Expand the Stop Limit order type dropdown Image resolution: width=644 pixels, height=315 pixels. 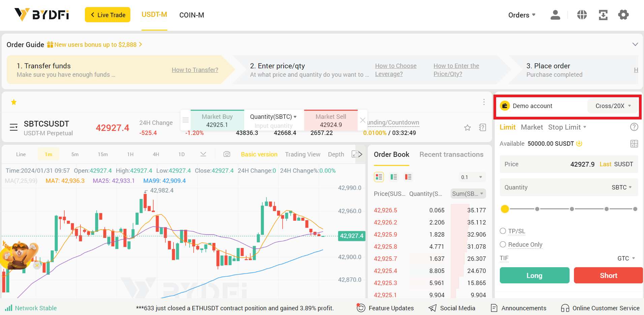tap(567, 127)
